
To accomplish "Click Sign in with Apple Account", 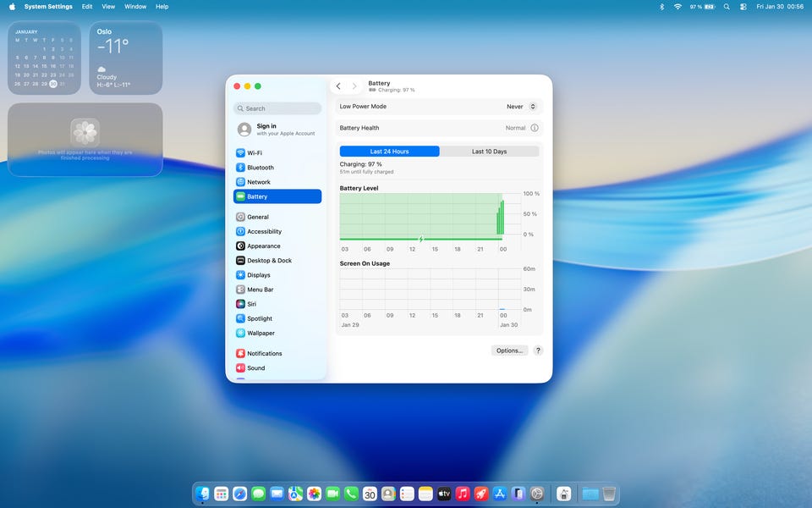I will [277, 130].
